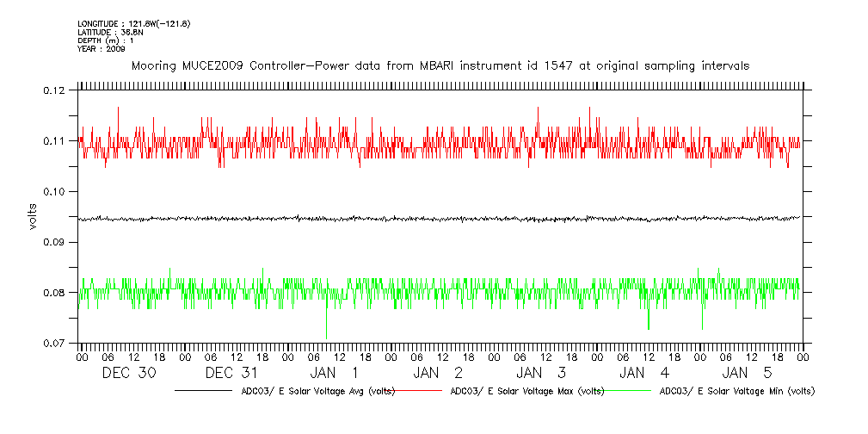Click the 0.12 y-axis tick label
This screenshot has height=434, width=868.
click(x=54, y=90)
